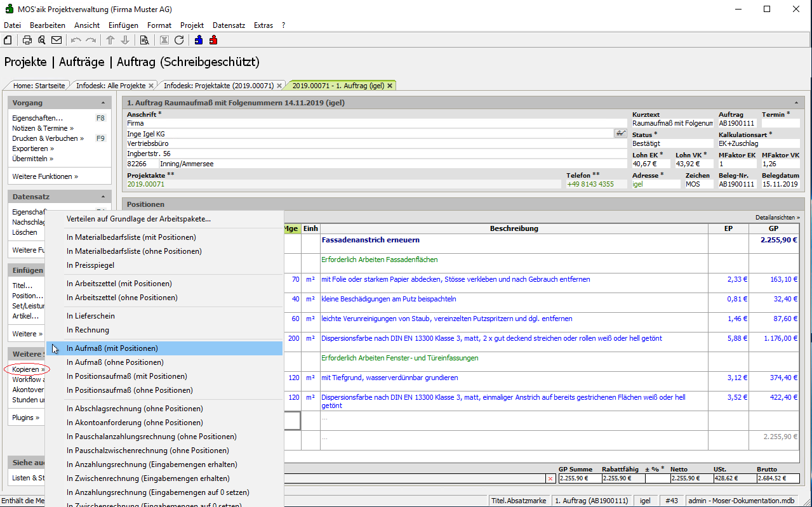Expand the Detailansichten views link
Screen dimensions: 812x507
tap(777, 217)
